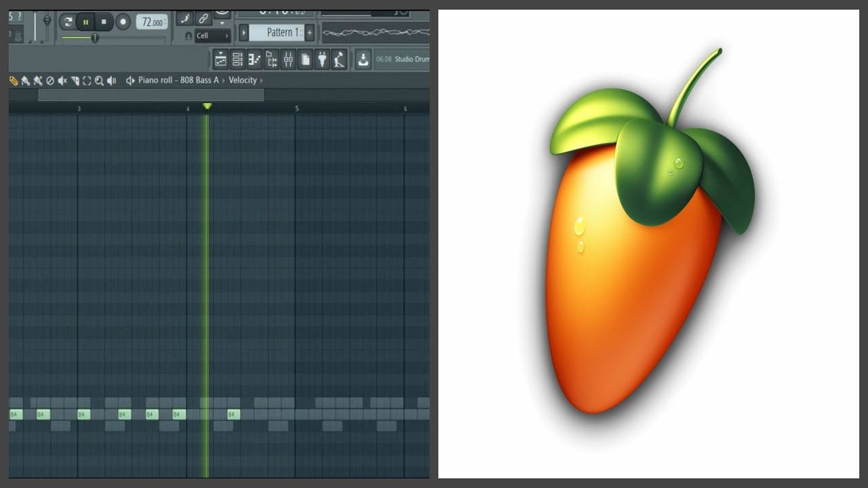
Task: Click the waveform oscilloscope display
Action: tap(376, 33)
